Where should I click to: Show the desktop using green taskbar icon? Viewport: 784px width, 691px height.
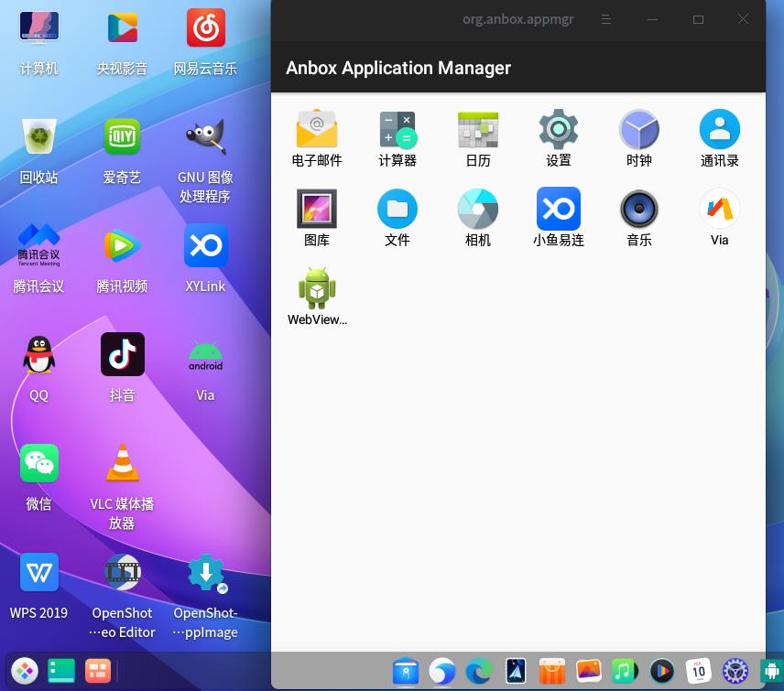pos(61,671)
